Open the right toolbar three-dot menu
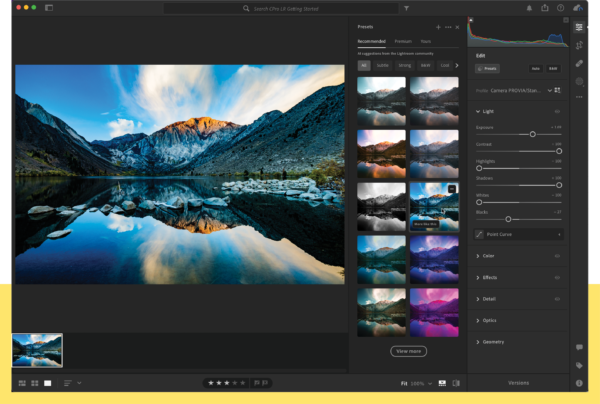The width and height of the screenshot is (600, 404). 579,97
